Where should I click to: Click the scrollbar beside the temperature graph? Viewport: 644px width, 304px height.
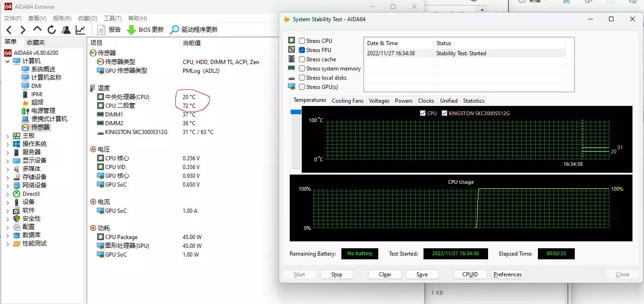(x=295, y=112)
